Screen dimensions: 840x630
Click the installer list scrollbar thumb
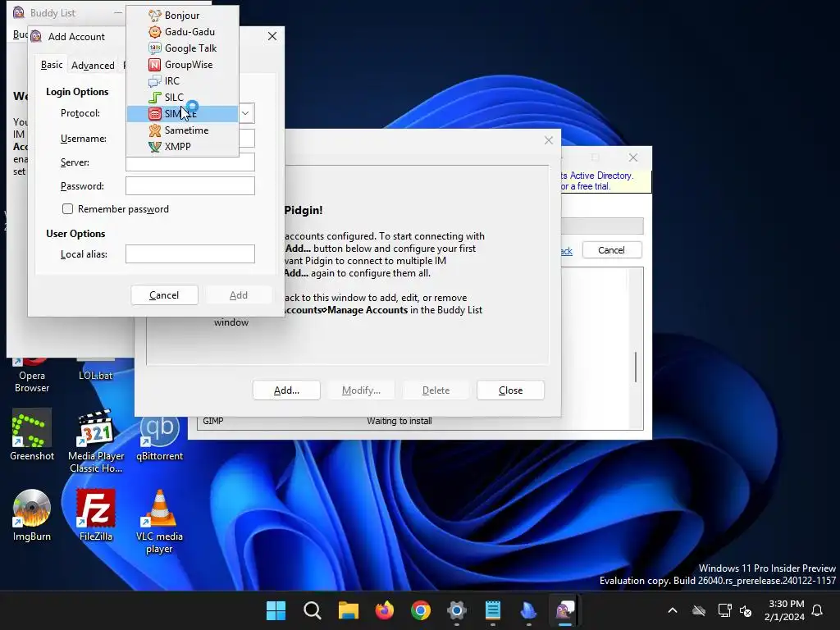[636, 367]
